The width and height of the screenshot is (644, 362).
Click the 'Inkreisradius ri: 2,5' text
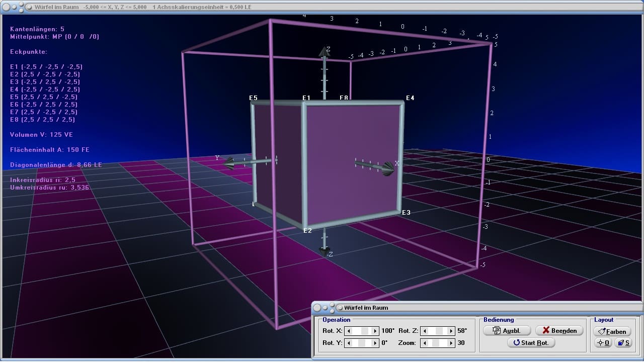(43, 180)
